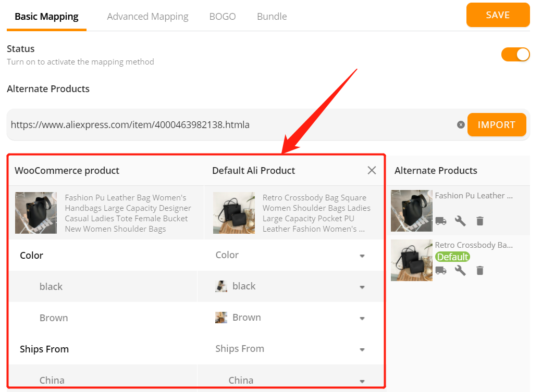Screen dimensions: 542x392
Task: Click 'Retro Crossbody Ba...' alternate product name
Action: 474,245
